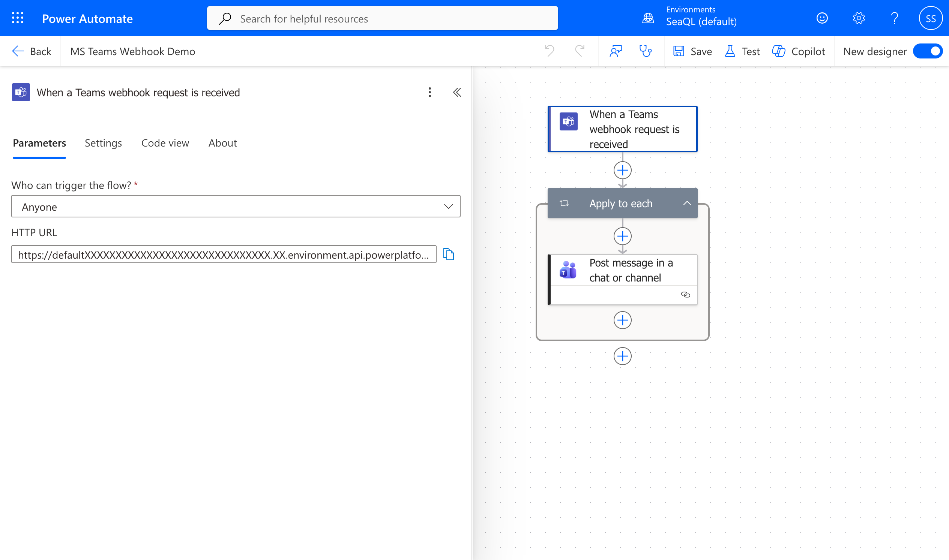Open the help question mark icon

894,18
